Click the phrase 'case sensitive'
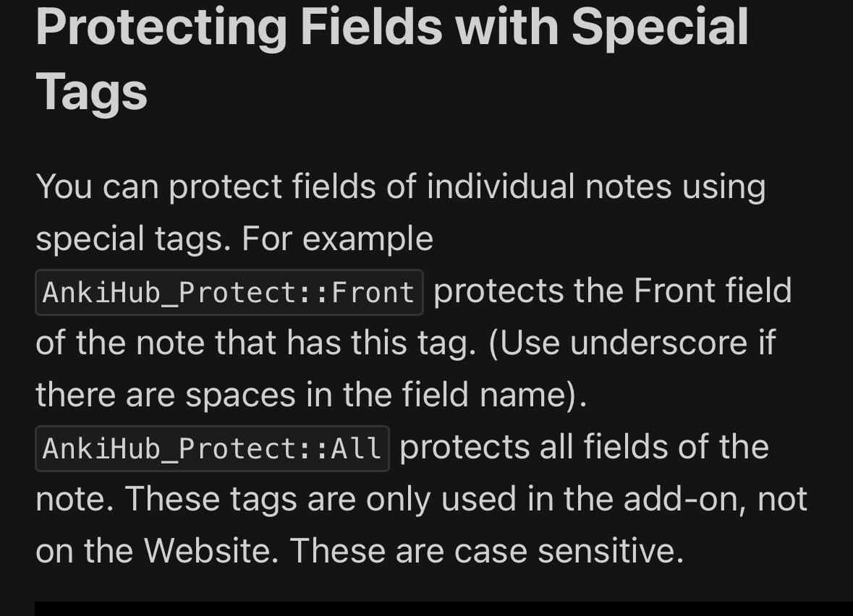The image size is (853, 616). (569, 550)
